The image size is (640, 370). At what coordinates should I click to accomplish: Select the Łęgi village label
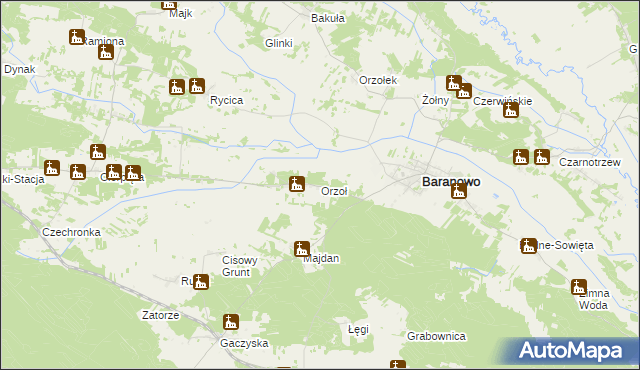click(358, 329)
